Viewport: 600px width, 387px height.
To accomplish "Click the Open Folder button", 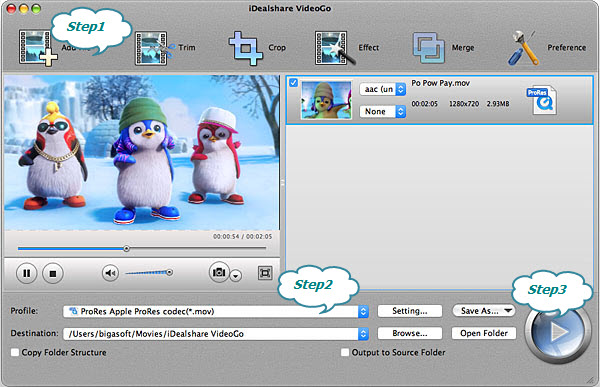I will pos(484,333).
